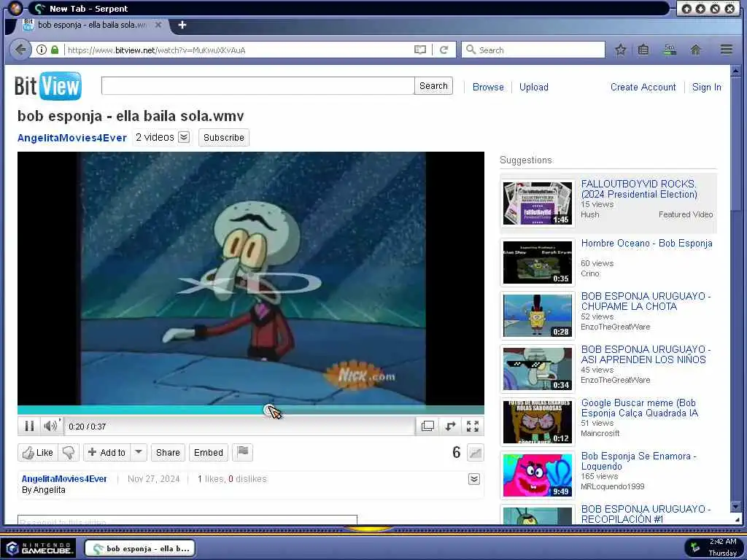Click the system tray network icon

[x=695, y=548]
